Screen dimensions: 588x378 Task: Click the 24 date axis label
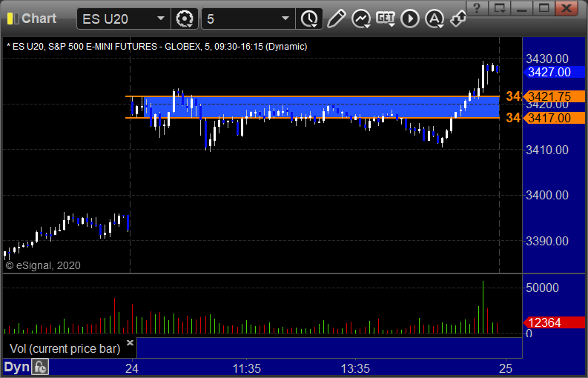click(132, 368)
